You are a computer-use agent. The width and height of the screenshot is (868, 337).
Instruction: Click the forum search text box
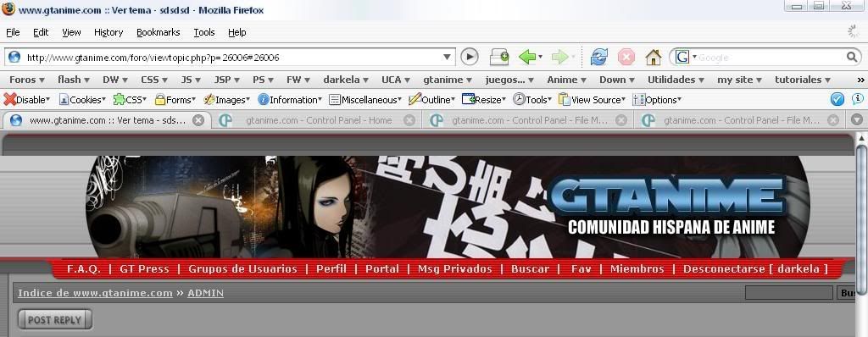click(x=789, y=293)
